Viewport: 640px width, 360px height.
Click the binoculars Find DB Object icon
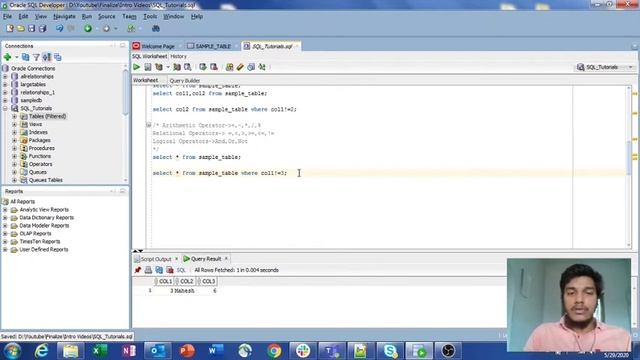click(x=156, y=28)
